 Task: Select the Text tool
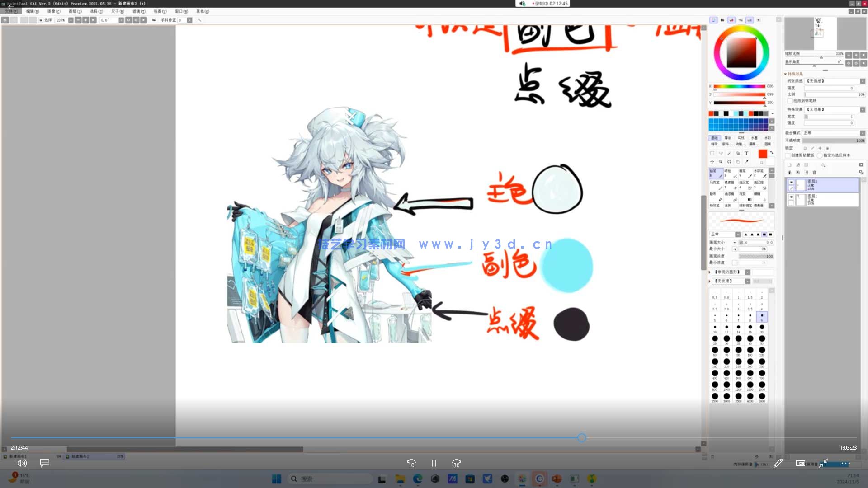coord(746,154)
